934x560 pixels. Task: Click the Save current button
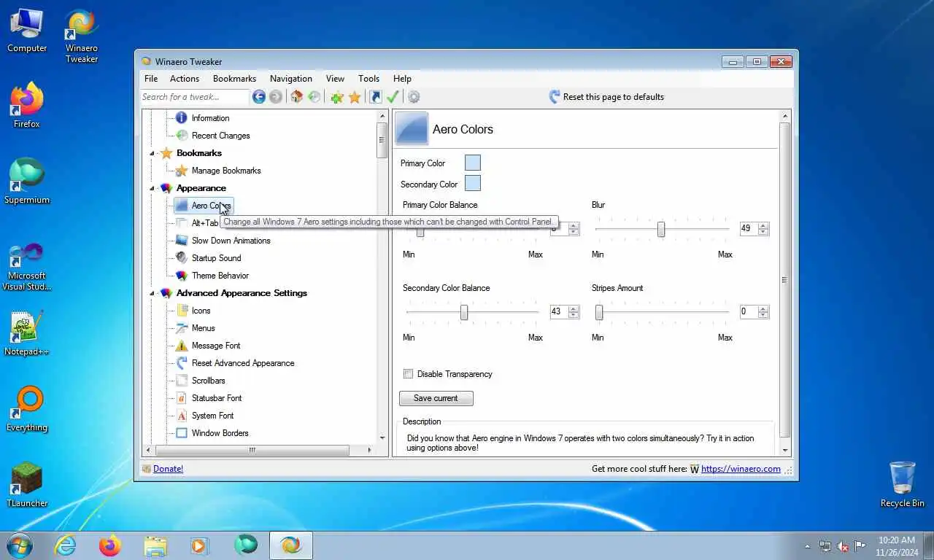pyautogui.click(x=436, y=398)
